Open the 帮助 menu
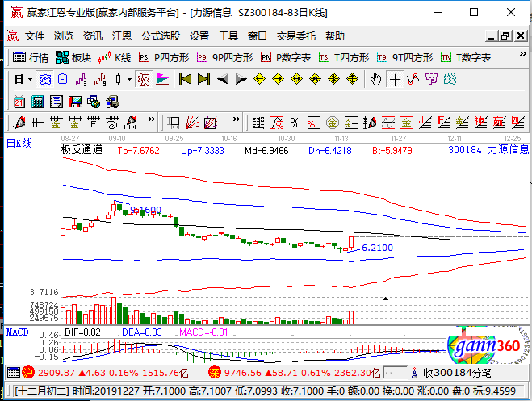 [x=335, y=36]
